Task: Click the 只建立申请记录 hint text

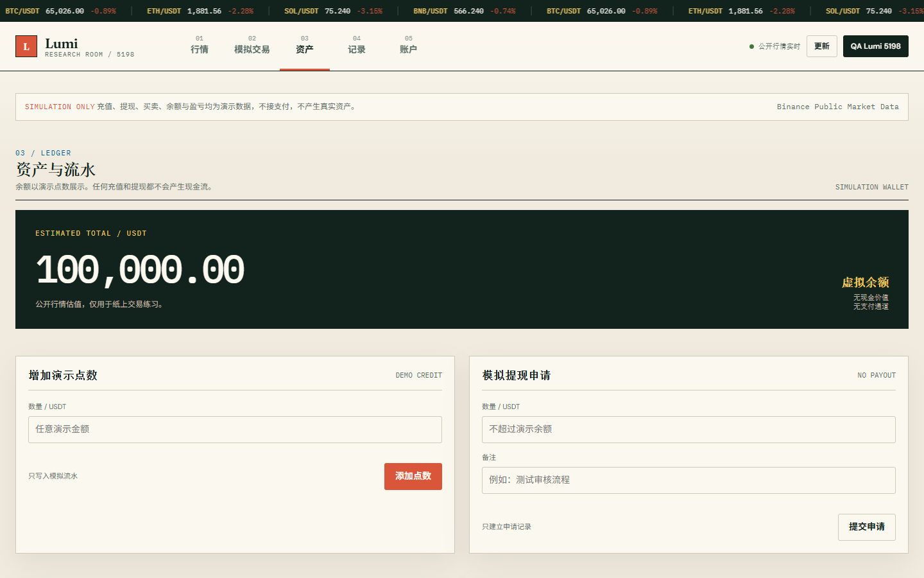Action: coord(507,527)
